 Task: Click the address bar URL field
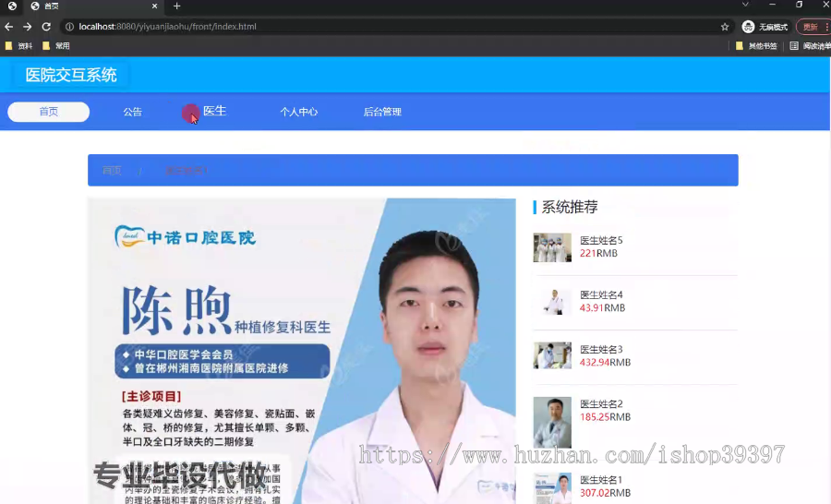pyautogui.click(x=392, y=27)
